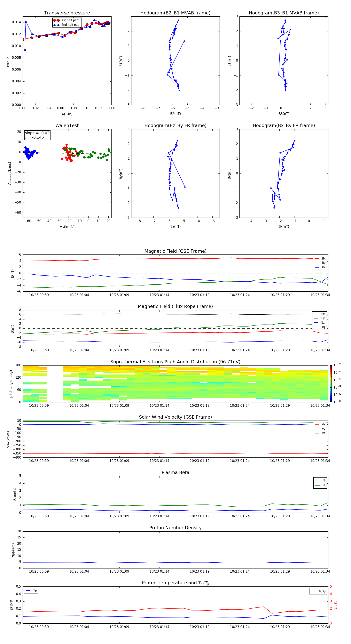Click the "2nd half path" legend entry
351x644 pixels.
click(67, 25)
